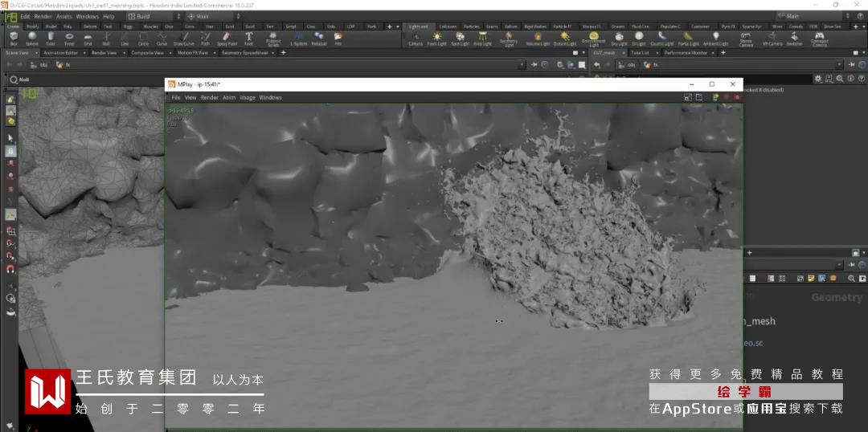Screen dimensions: 868x432
Task: Expand the Render View tab dropdown arrow
Action: pyautogui.click(x=123, y=53)
